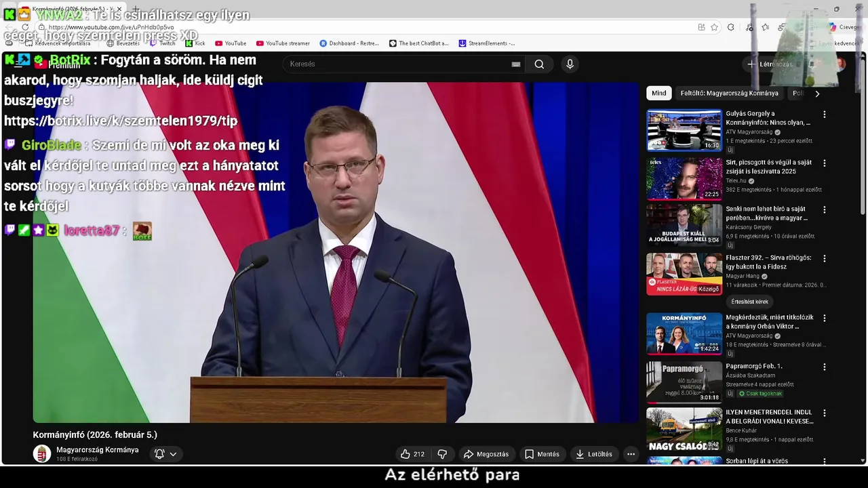The image size is (868, 488).
Task: Open Sírt, picsogott telex thumbnail
Action: (x=684, y=178)
